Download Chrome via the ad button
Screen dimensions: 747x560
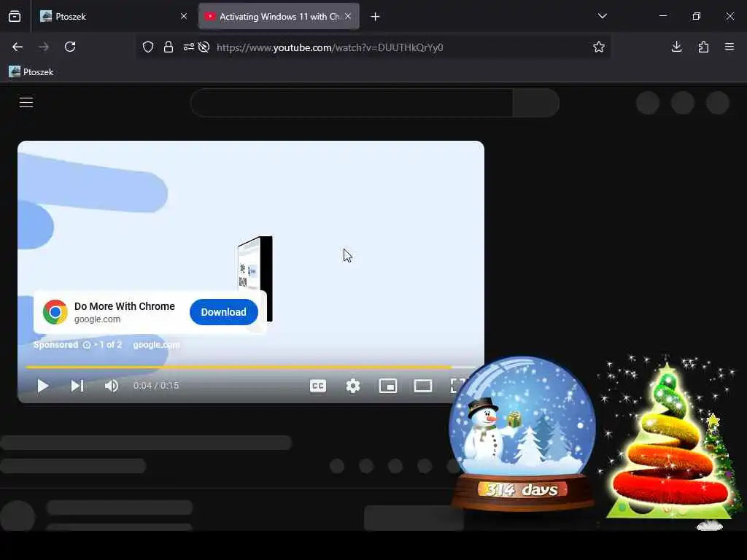click(224, 312)
